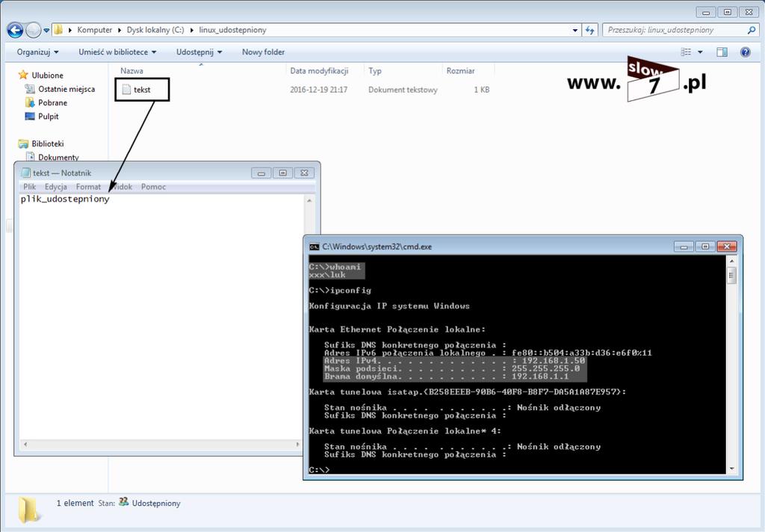Select Dysk lokalny (C:) in the address path
The height and width of the screenshot is (532, 765).
155,30
